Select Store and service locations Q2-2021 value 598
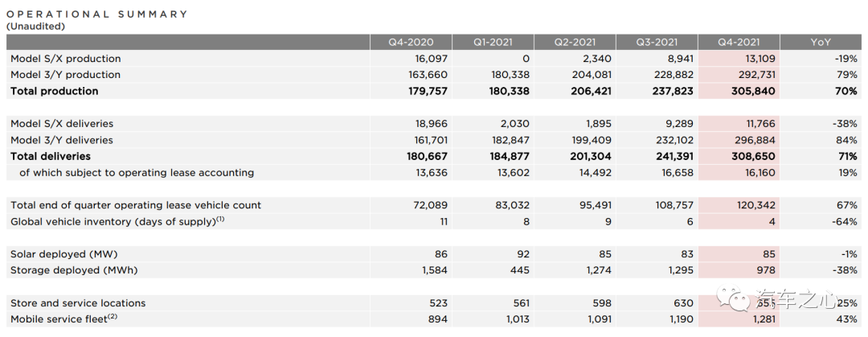The width and height of the screenshot is (868, 337). click(602, 303)
